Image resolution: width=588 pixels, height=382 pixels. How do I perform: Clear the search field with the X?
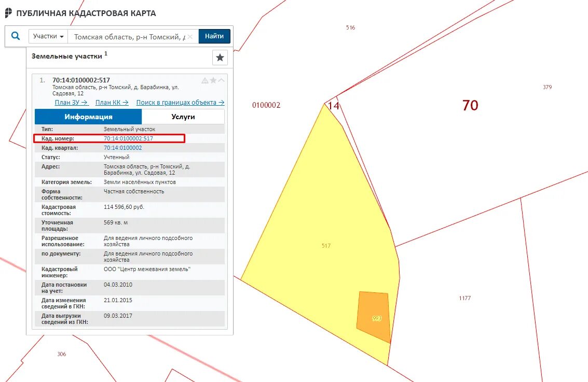190,37
